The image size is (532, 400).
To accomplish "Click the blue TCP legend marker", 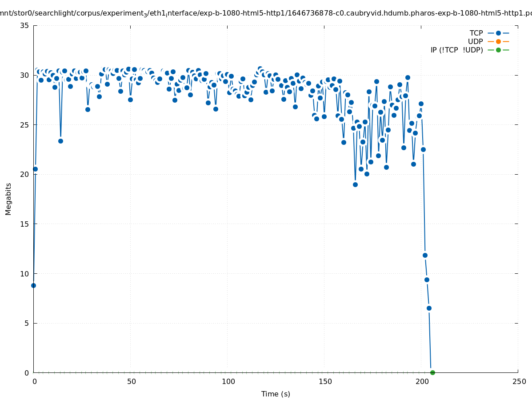I will point(498,33).
